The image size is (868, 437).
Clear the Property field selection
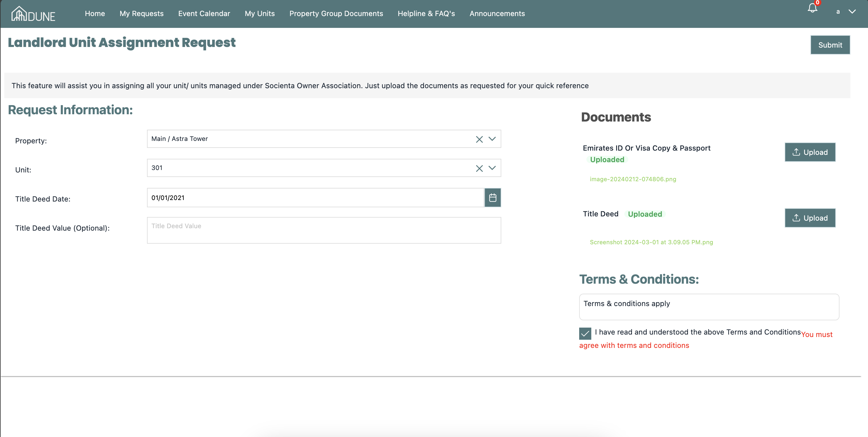pyautogui.click(x=479, y=139)
